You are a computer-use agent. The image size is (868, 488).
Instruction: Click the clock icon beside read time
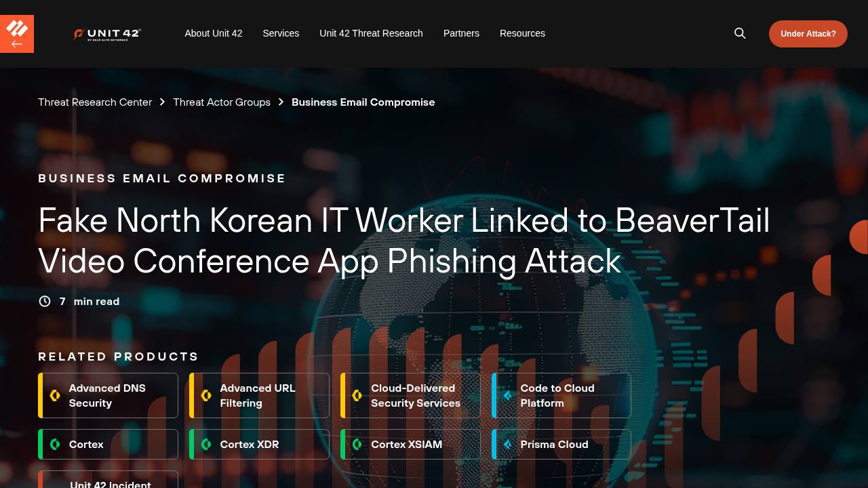pos(45,302)
